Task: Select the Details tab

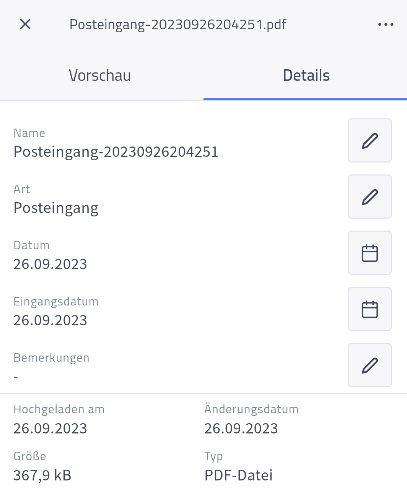Action: point(306,75)
